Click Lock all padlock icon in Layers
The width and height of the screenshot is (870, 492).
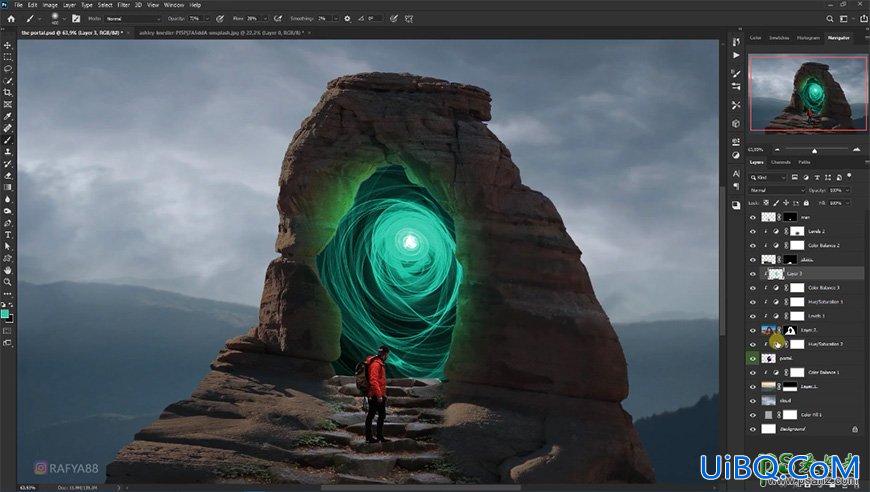pos(806,203)
